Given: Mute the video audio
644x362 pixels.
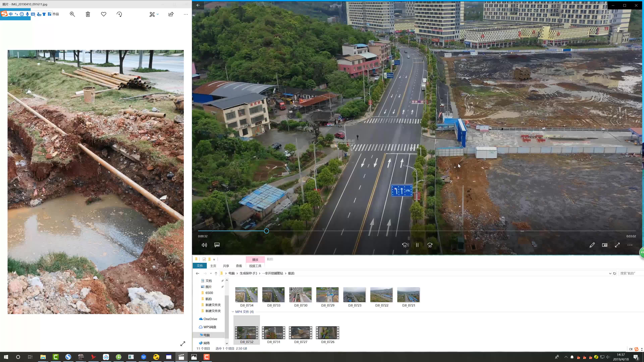Looking at the screenshot, I should tap(204, 245).
